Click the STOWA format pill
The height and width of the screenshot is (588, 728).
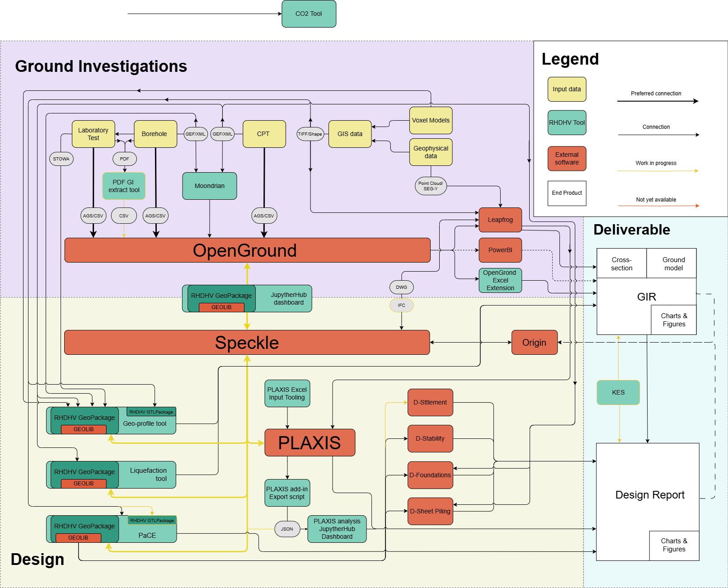(61, 159)
